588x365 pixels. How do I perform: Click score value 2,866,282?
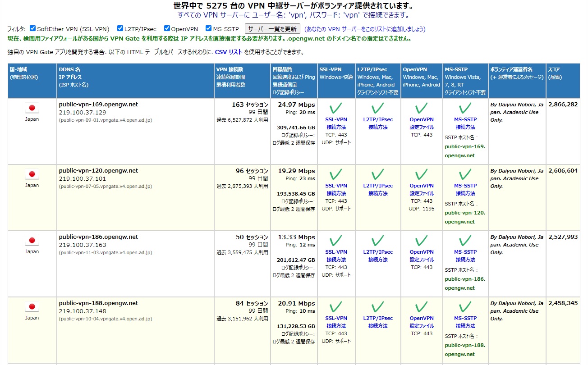(563, 105)
